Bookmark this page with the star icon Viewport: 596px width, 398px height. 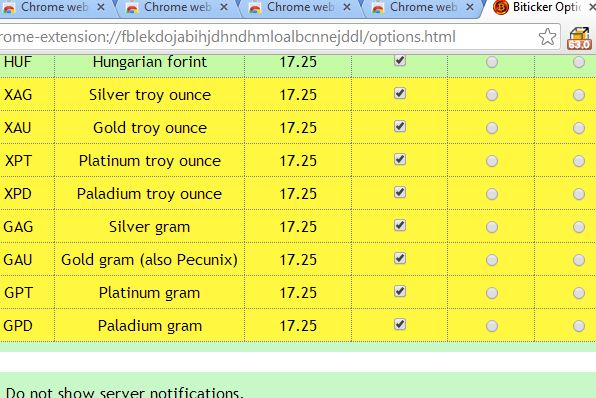pos(547,37)
